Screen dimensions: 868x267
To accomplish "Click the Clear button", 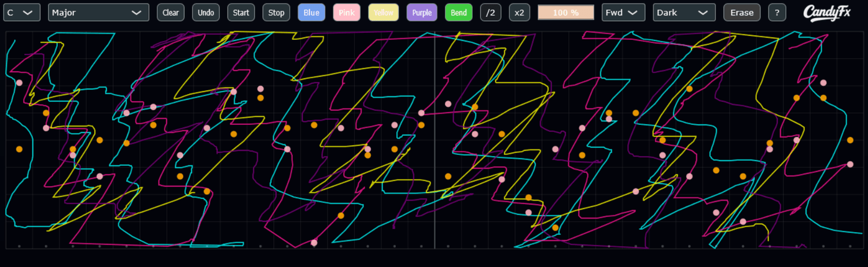I will coord(171,12).
